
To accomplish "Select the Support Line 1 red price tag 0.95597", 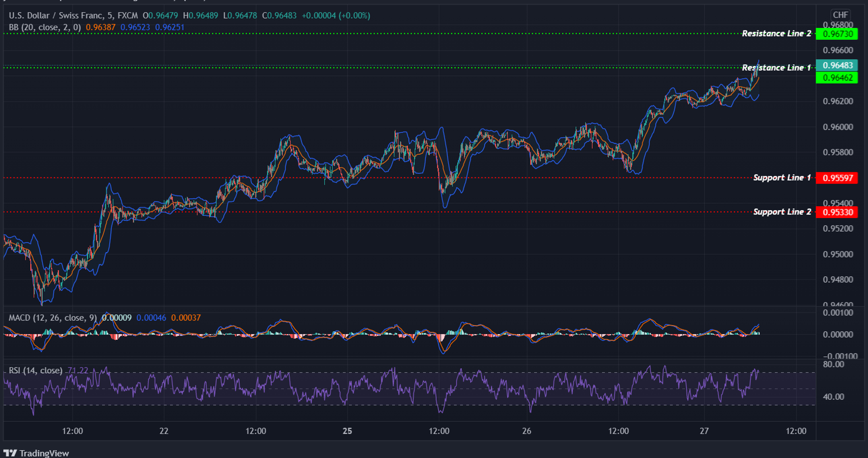I will 837,178.
